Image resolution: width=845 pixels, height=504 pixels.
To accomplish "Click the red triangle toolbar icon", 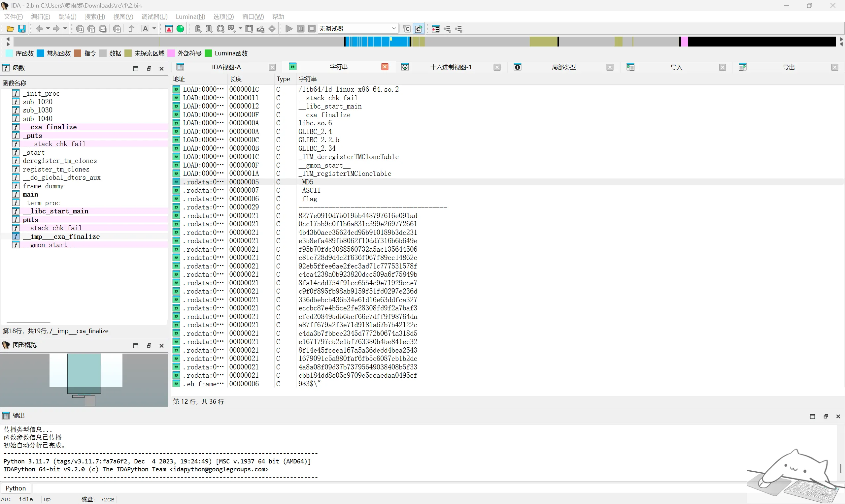I will [169, 29].
